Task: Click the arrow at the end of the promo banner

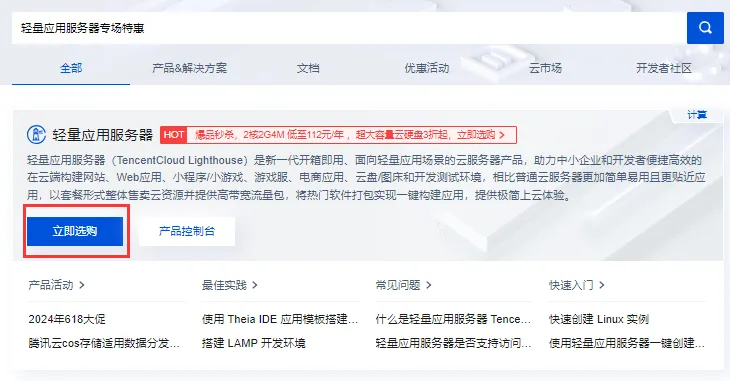Action: [x=502, y=135]
